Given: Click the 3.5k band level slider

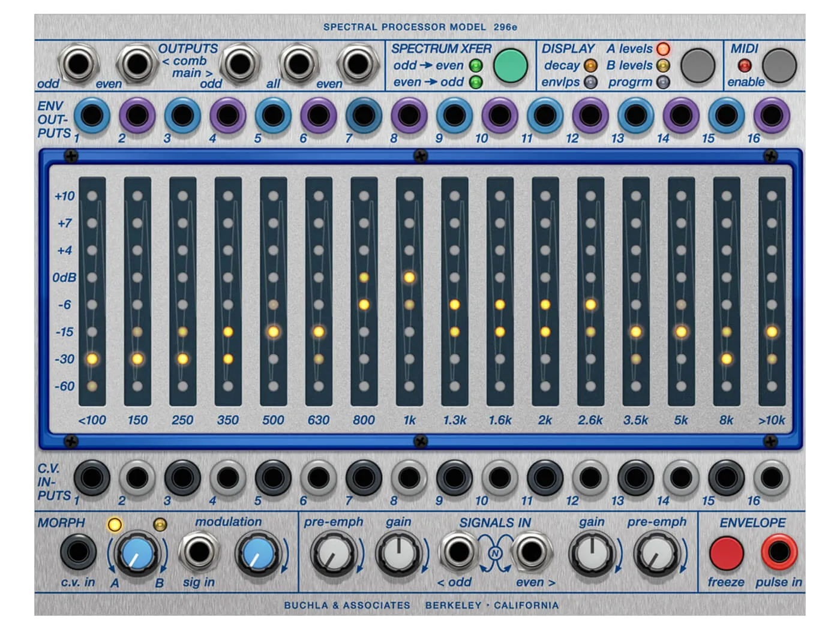Looking at the screenshot, I should click(x=635, y=291).
